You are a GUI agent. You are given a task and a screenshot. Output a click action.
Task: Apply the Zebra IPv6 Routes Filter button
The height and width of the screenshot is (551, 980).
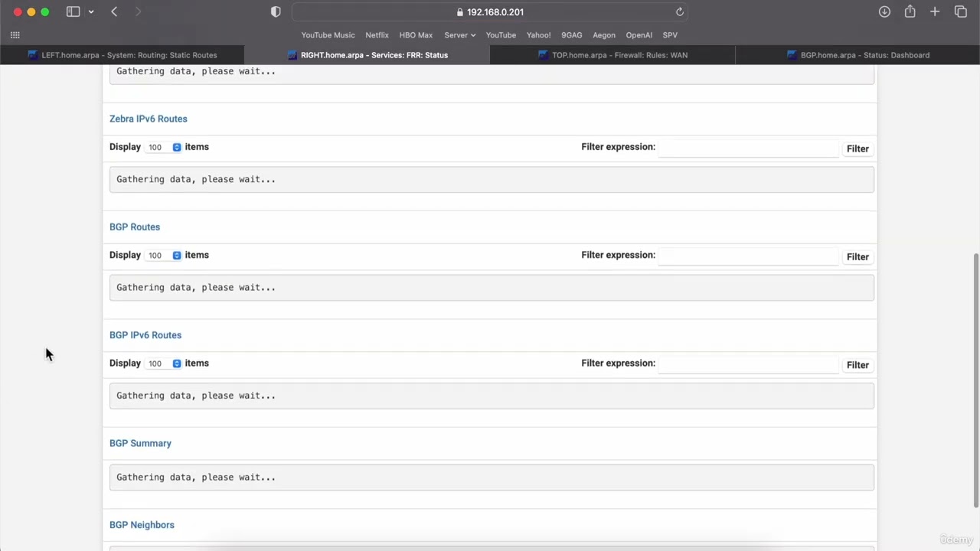(857, 148)
